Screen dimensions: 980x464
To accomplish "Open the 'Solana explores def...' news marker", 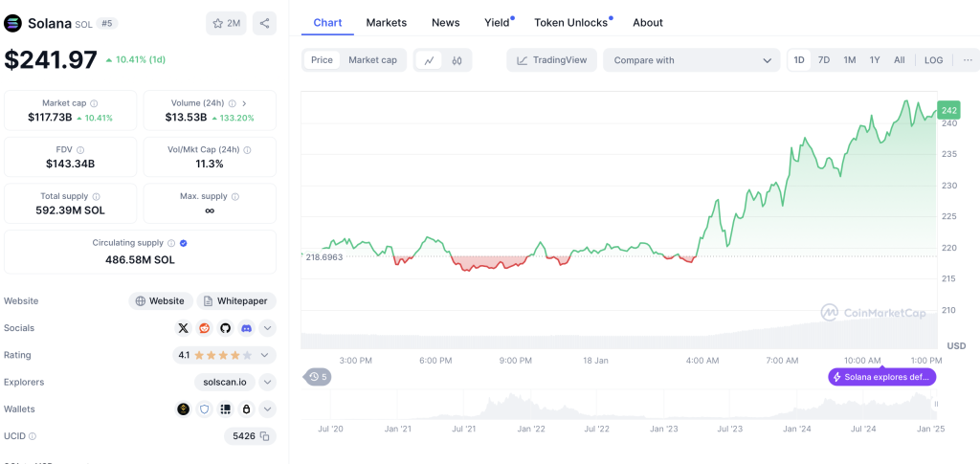I will coord(881,377).
